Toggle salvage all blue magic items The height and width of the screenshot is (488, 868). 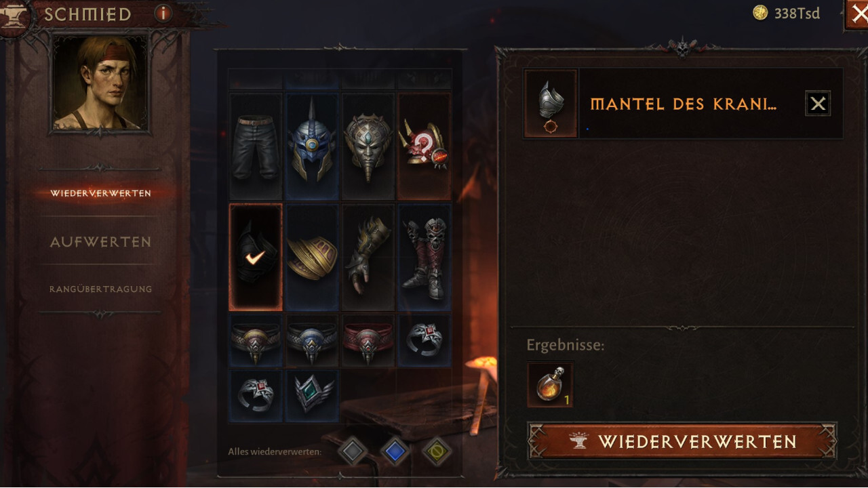(395, 451)
